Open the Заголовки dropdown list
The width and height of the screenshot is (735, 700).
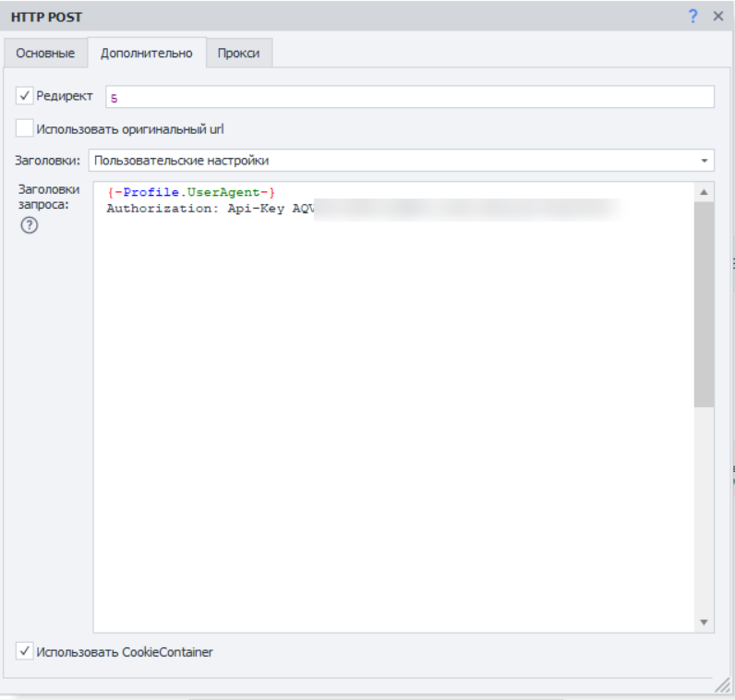pyautogui.click(x=402, y=161)
